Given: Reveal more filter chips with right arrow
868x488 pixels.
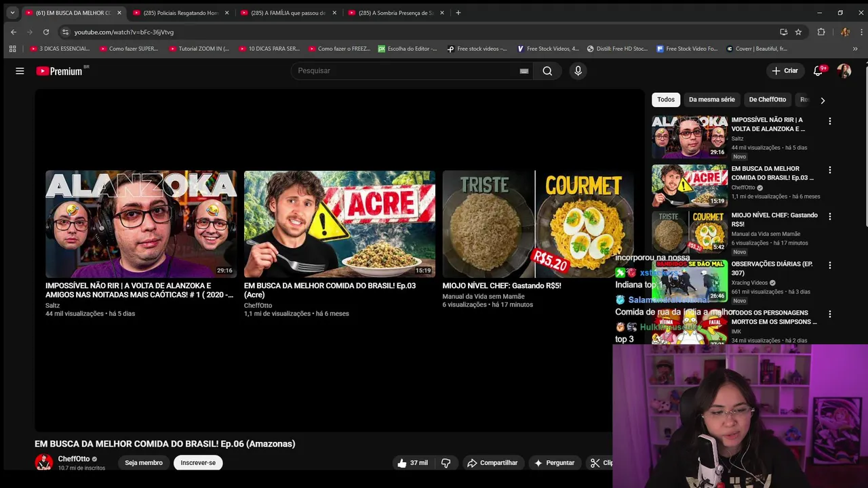Looking at the screenshot, I should (x=823, y=100).
